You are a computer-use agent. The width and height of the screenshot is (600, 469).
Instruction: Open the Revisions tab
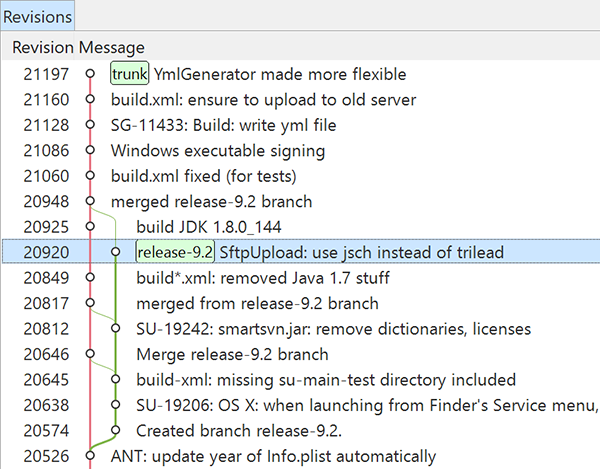(x=36, y=15)
